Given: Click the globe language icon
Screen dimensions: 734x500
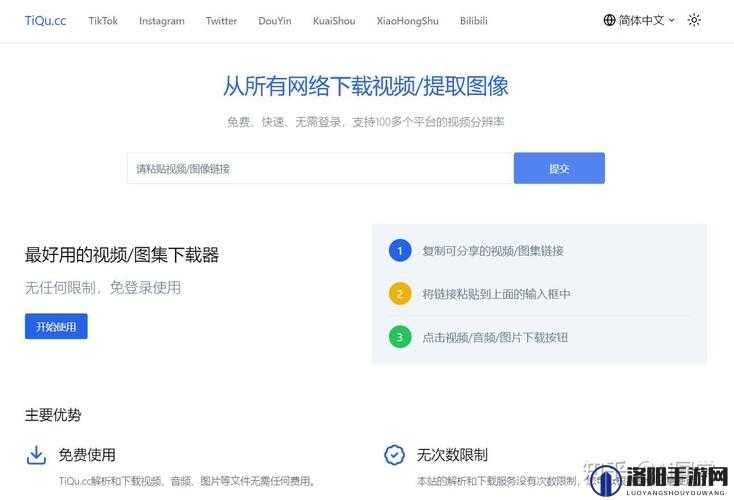Looking at the screenshot, I should coord(609,20).
